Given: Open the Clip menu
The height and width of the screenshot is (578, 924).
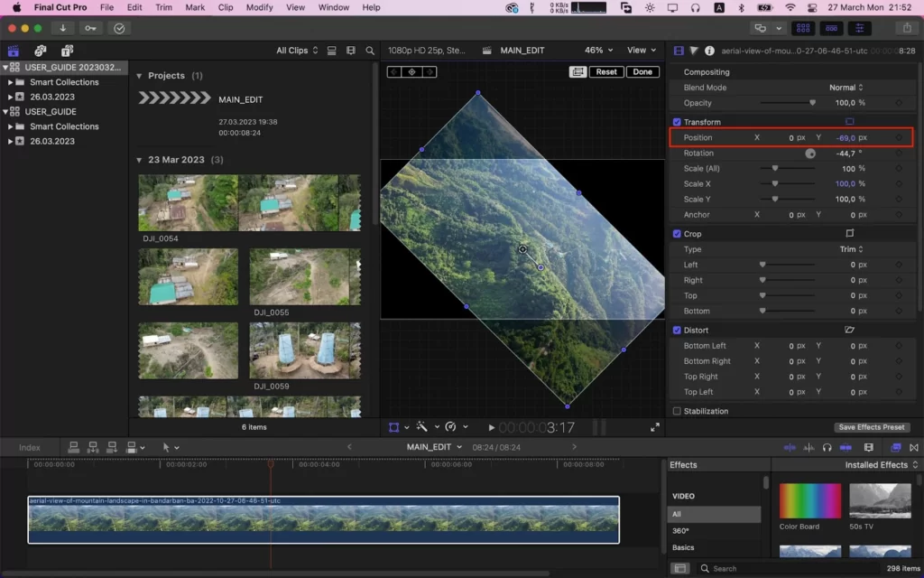Looking at the screenshot, I should [225, 7].
